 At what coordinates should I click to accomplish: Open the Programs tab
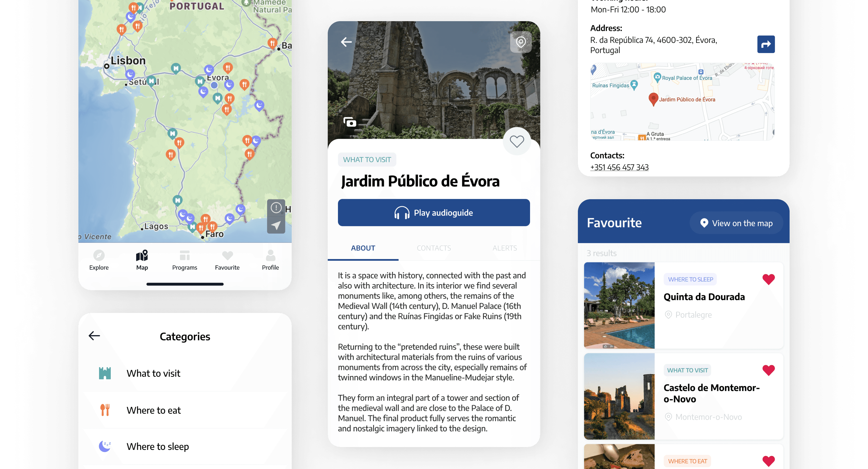click(x=184, y=260)
